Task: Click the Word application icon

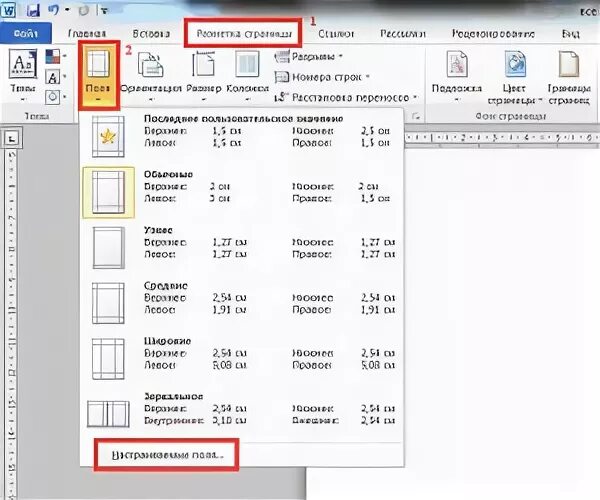Action: (8, 10)
